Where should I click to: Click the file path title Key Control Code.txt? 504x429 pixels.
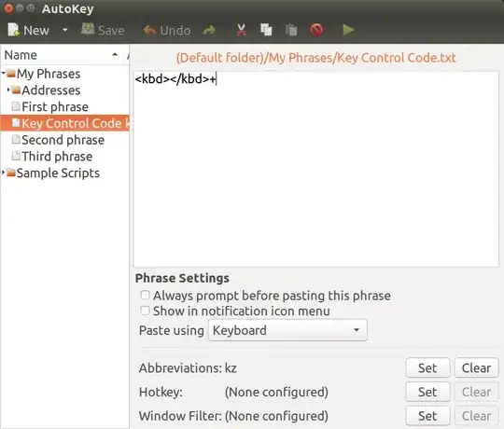(x=316, y=58)
